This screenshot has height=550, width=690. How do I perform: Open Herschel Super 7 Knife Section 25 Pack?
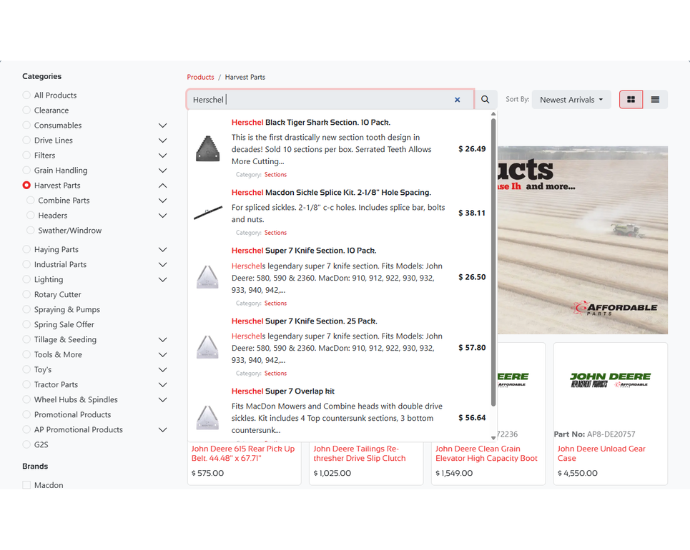(305, 321)
